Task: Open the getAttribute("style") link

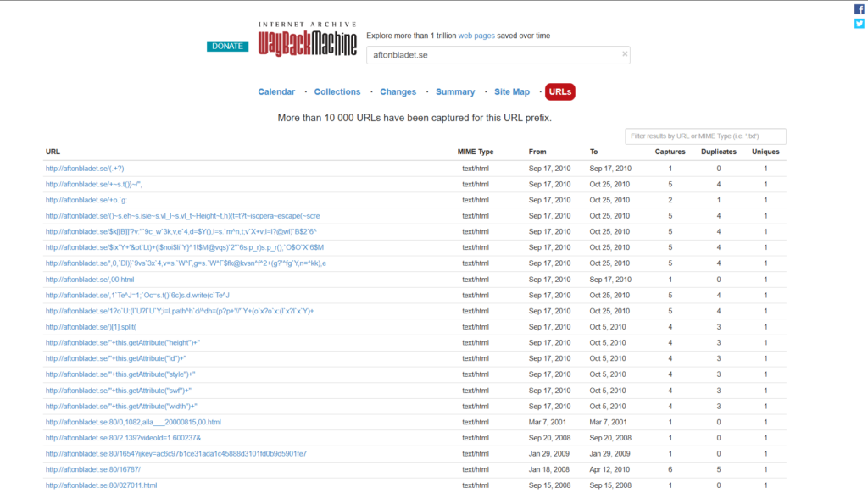Action: tap(120, 374)
